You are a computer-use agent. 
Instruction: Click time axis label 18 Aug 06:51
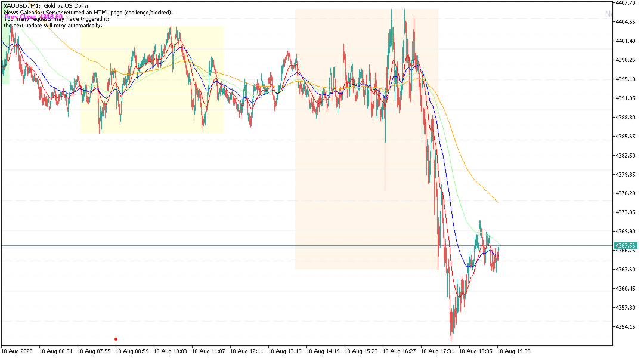pos(56,351)
